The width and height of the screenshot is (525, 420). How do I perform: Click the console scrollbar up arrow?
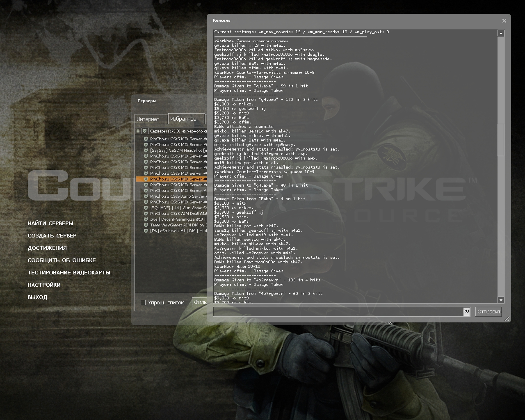point(501,33)
